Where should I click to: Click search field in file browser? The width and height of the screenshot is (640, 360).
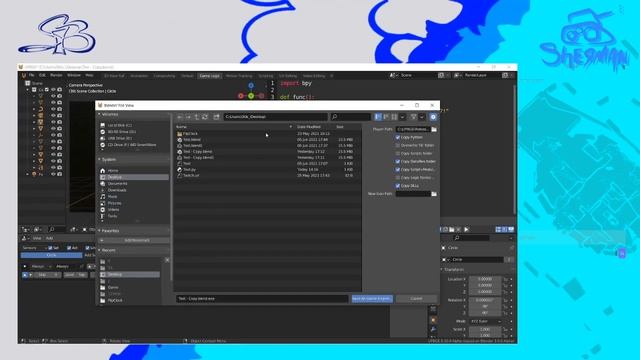coord(351,117)
